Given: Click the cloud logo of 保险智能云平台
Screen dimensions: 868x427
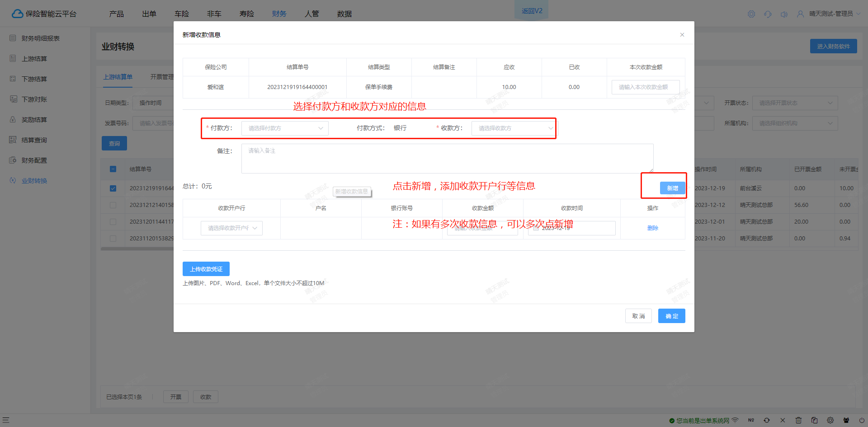Looking at the screenshot, I should coord(17,14).
